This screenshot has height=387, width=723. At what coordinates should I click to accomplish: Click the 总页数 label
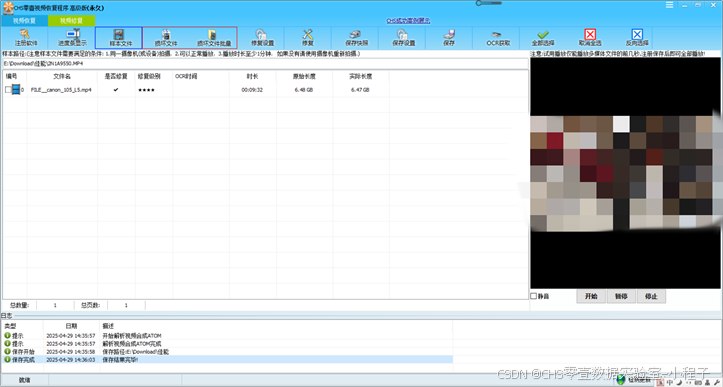90,305
